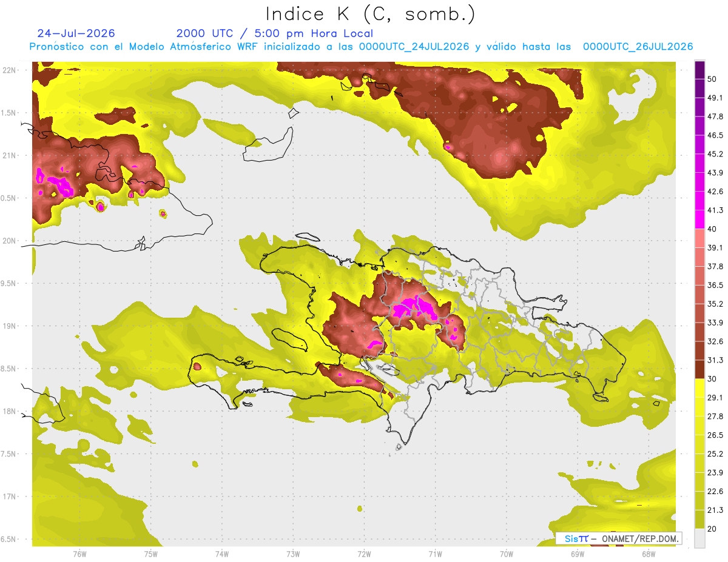The height and width of the screenshot is (562, 728).
Task: Click the colorbar value "37.8"
Action: coord(715,266)
